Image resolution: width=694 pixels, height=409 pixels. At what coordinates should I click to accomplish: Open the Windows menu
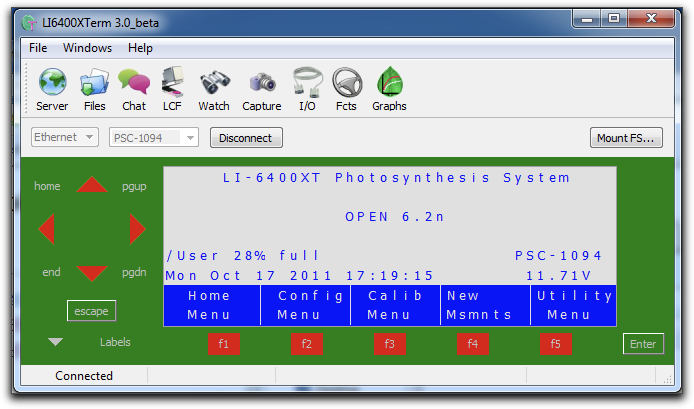click(x=87, y=48)
